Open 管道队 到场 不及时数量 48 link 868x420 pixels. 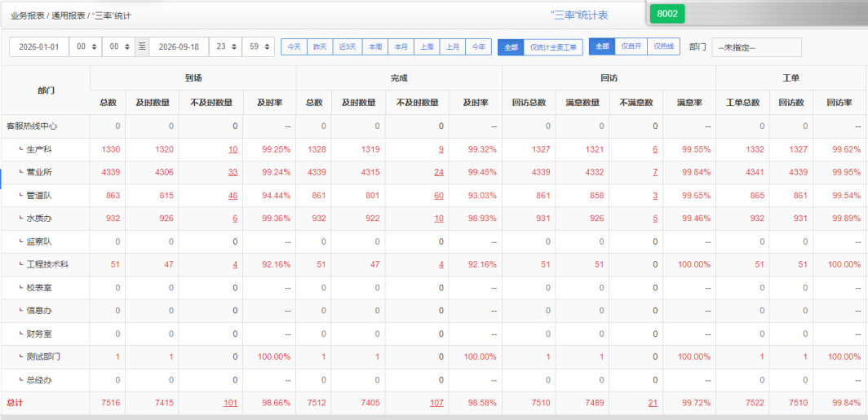click(232, 196)
